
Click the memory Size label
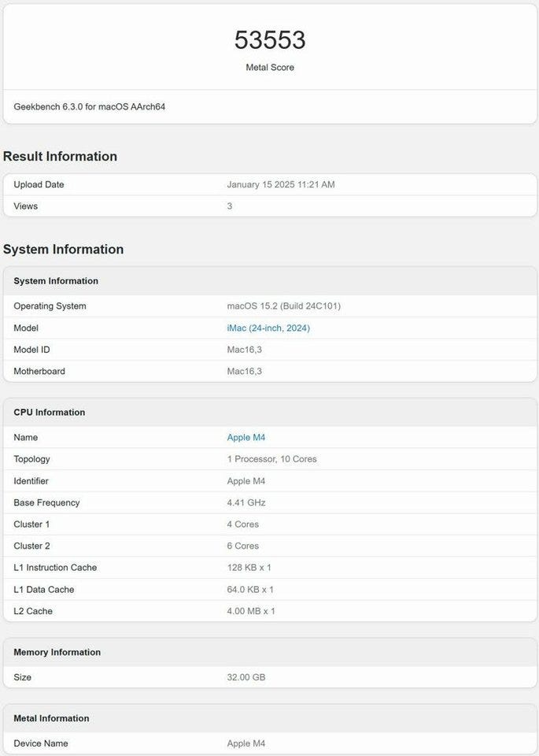click(23, 677)
